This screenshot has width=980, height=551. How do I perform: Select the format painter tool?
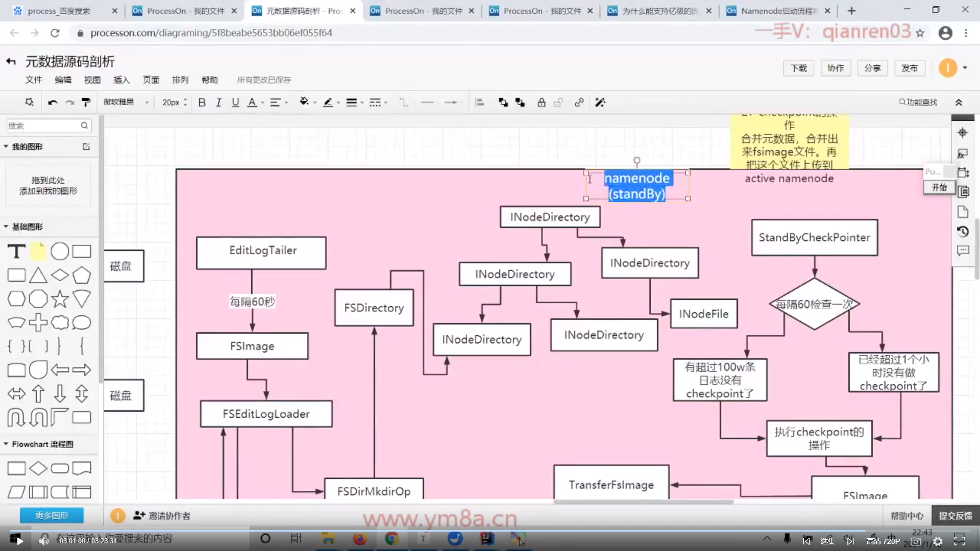[x=86, y=103]
